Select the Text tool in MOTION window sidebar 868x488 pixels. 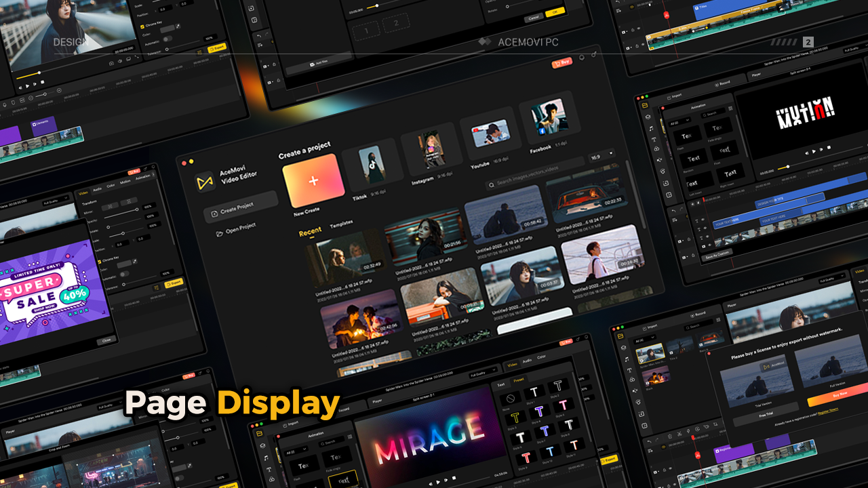pyautogui.click(x=654, y=140)
